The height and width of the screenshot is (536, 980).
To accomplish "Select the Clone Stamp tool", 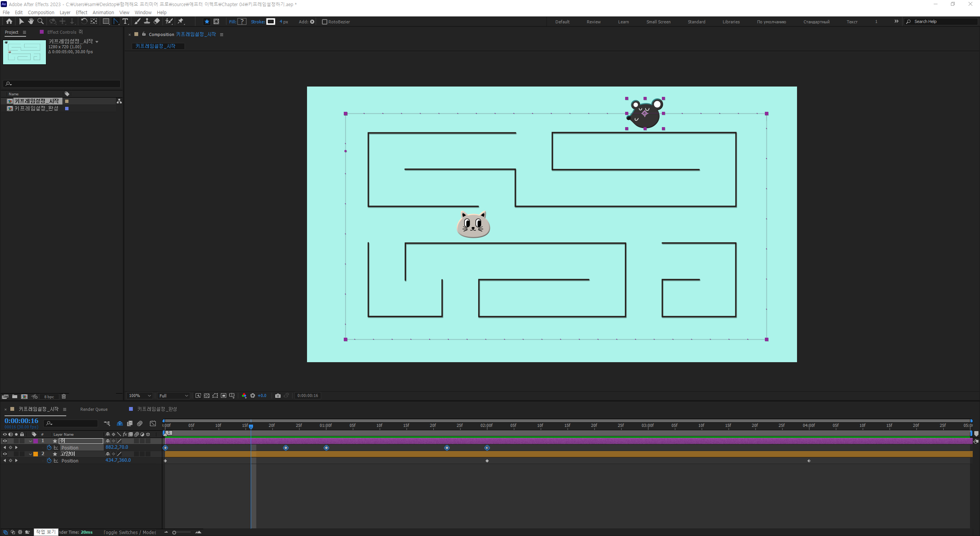I will pos(147,21).
